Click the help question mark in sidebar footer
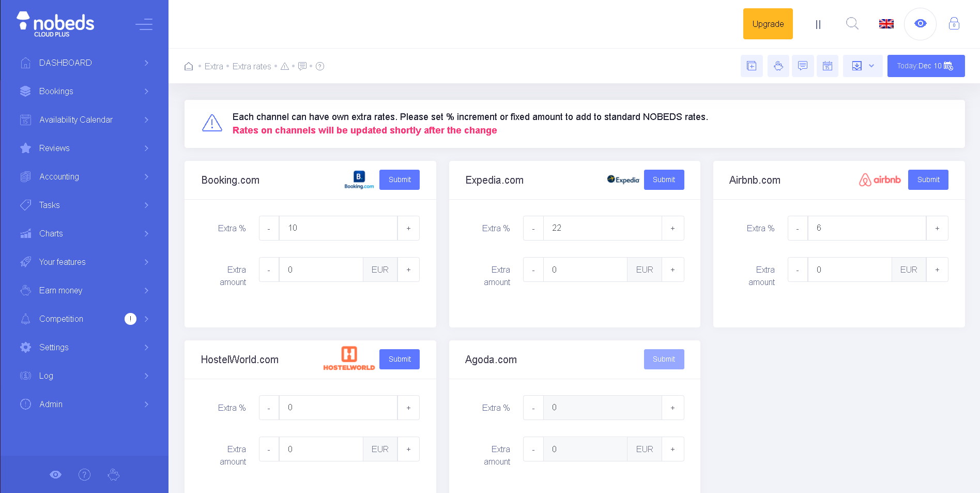This screenshot has height=493, width=980. click(x=84, y=474)
